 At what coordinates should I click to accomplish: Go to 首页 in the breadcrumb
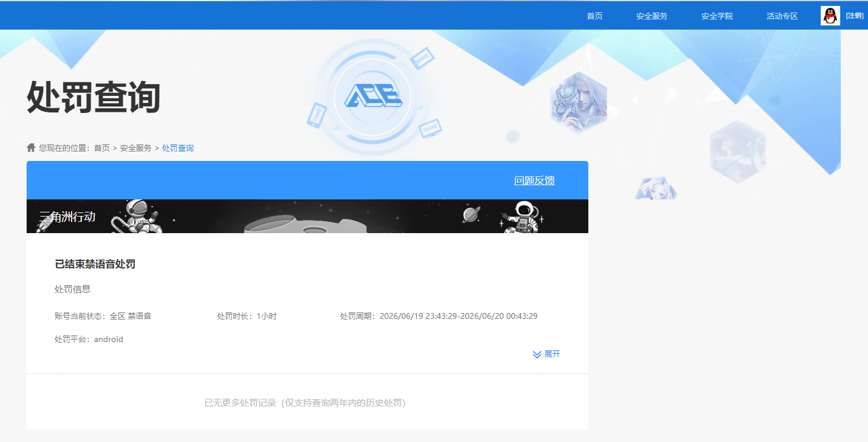click(102, 148)
